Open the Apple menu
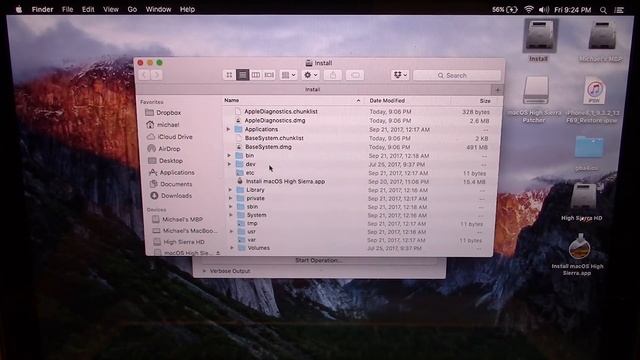Image resolution: width=640 pixels, height=360 pixels. [x=19, y=9]
